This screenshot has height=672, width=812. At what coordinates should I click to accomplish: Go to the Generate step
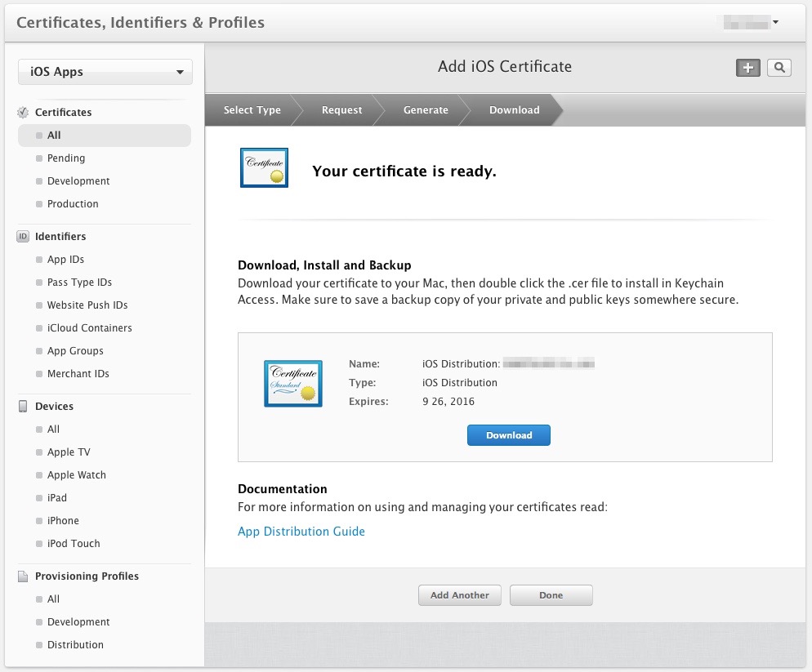click(426, 109)
